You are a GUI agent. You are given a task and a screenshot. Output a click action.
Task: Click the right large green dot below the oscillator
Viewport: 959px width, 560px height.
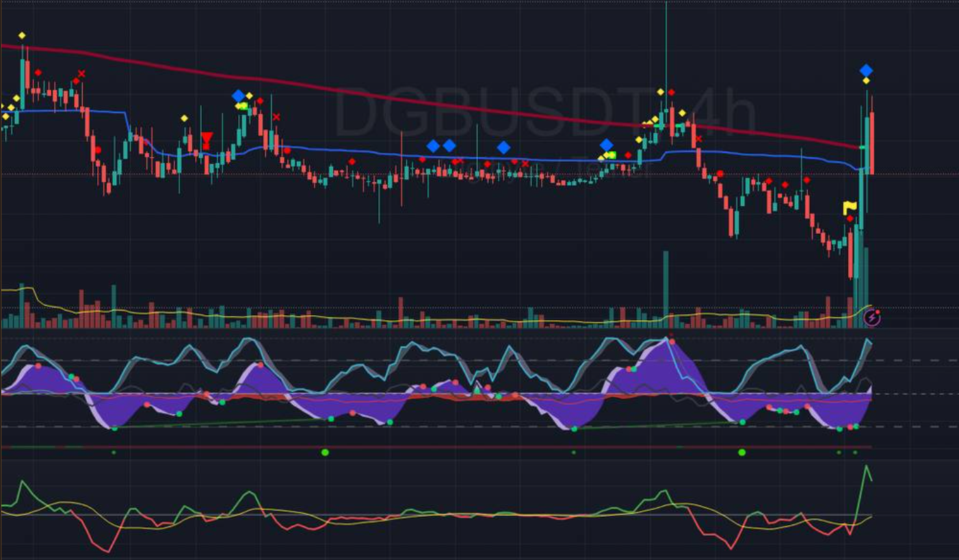point(741,452)
